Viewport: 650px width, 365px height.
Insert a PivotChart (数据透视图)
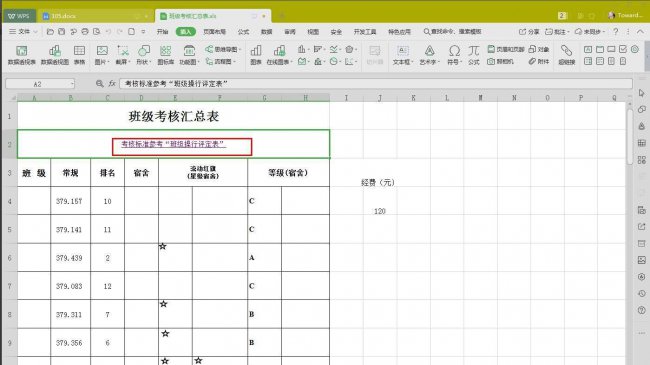[55, 55]
